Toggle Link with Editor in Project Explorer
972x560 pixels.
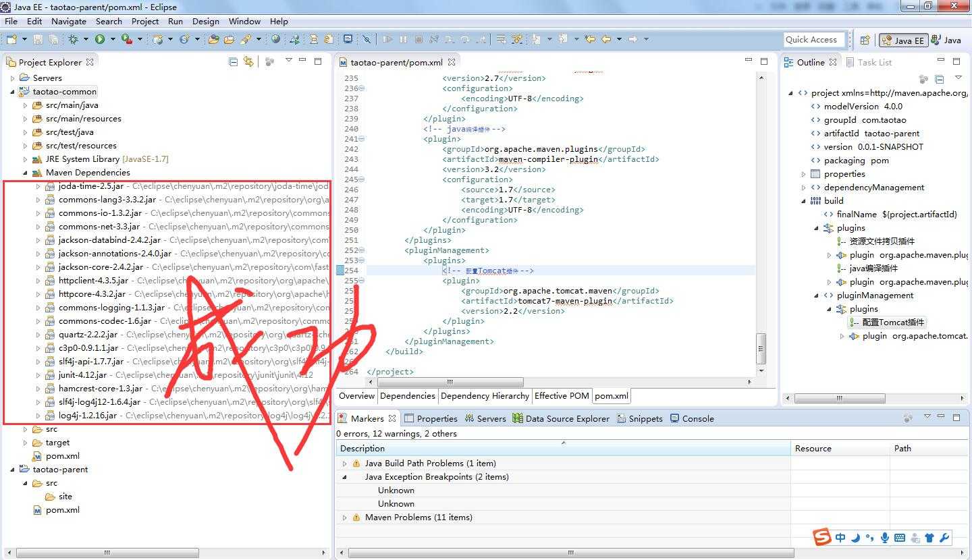tap(248, 61)
